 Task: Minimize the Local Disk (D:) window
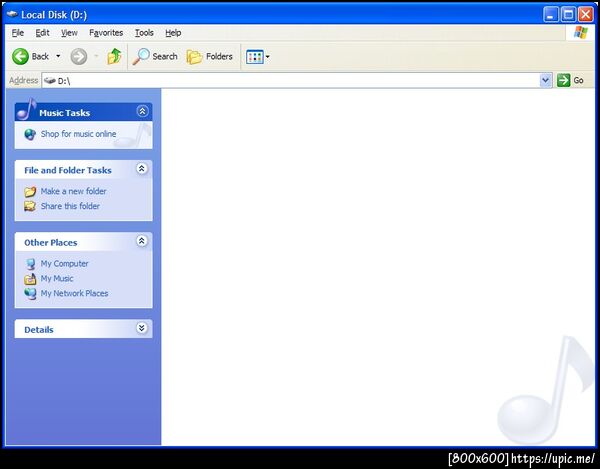[x=551, y=15]
